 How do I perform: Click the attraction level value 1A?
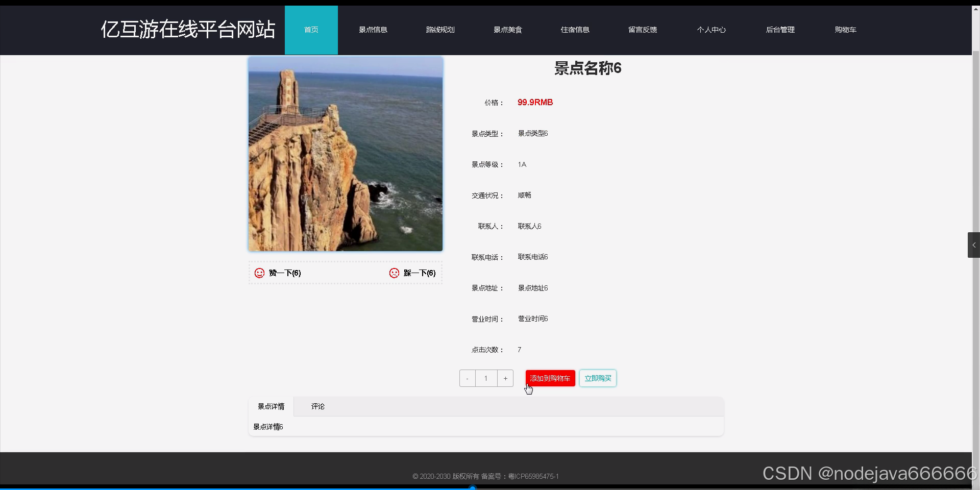click(522, 164)
